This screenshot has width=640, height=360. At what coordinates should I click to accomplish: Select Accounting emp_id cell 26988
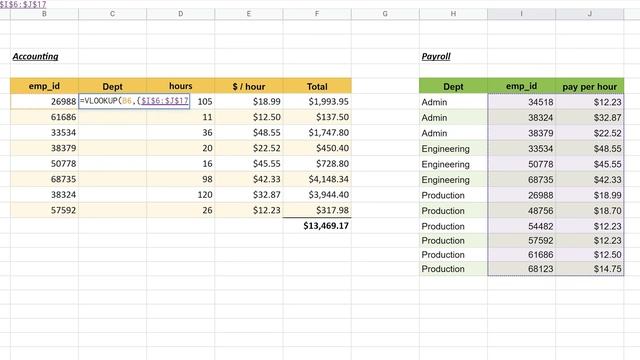point(44,102)
